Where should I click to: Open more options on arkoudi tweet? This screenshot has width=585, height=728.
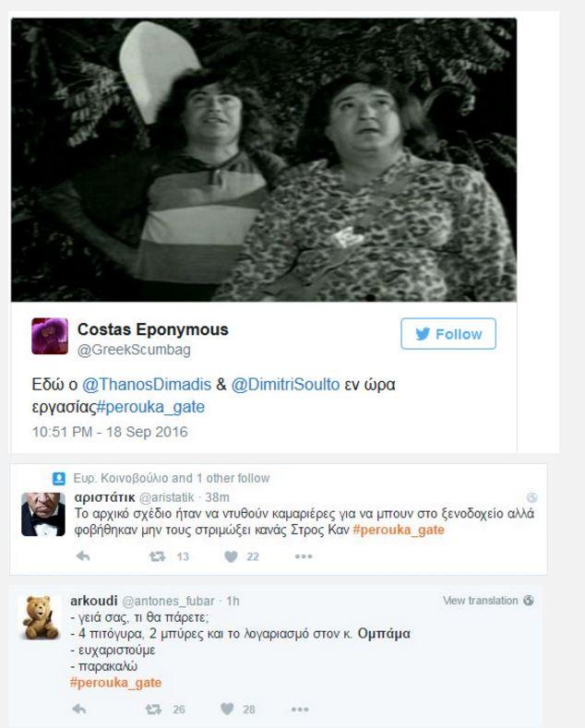pyautogui.click(x=300, y=709)
